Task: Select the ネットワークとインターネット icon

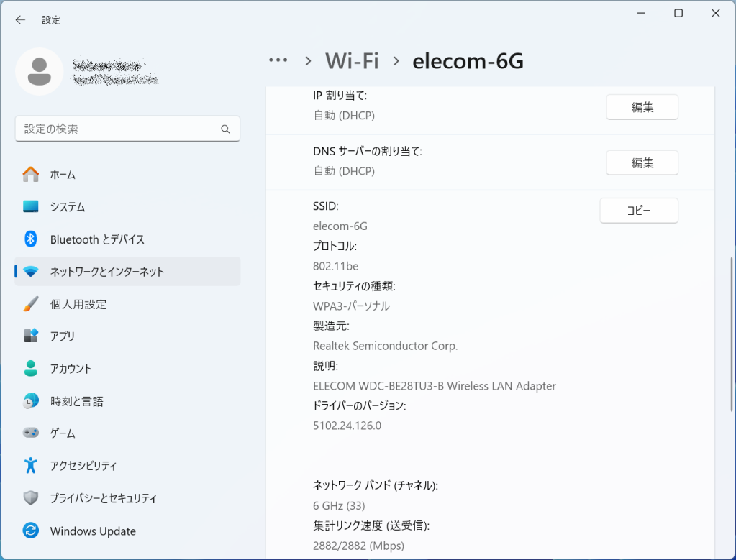Action: pyautogui.click(x=29, y=271)
